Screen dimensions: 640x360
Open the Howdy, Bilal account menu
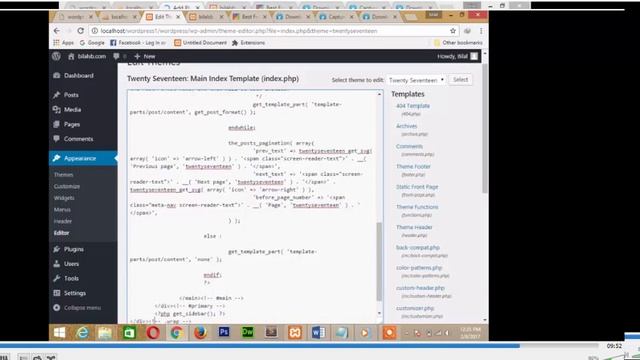click(457, 56)
